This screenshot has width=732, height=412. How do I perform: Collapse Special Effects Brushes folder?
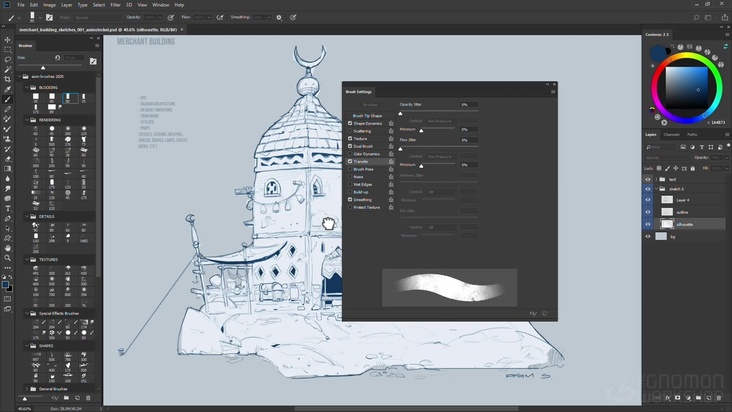click(27, 314)
